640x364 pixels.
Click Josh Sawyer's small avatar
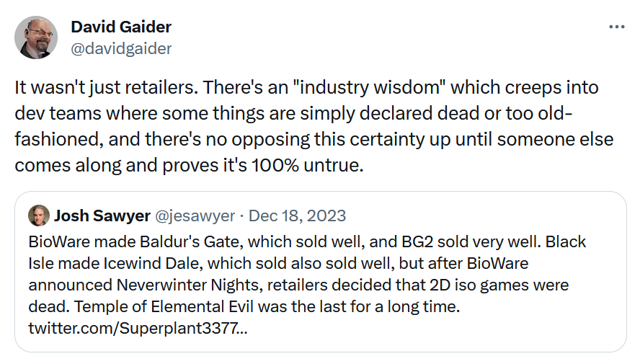point(38,216)
